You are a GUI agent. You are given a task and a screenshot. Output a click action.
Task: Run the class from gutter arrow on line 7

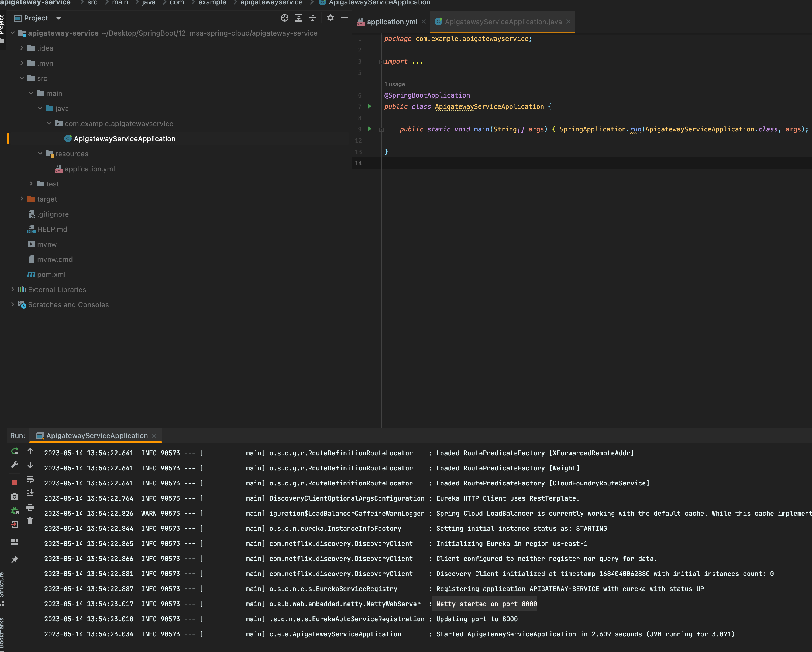pyautogui.click(x=369, y=106)
